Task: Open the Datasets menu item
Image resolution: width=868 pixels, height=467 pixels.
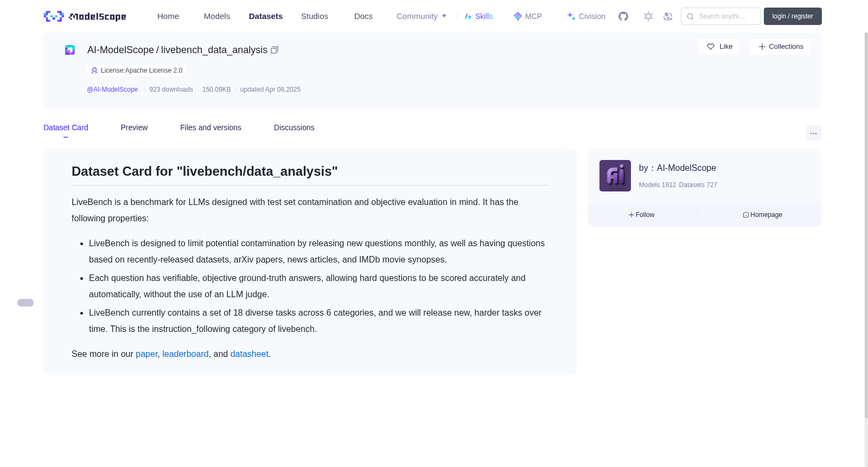Action: 266,16
